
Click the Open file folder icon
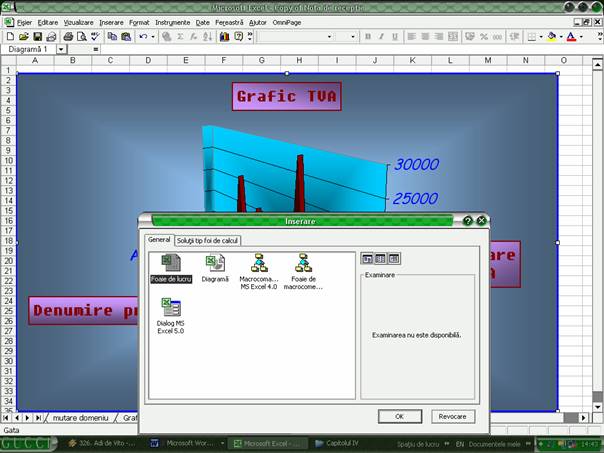24,37
